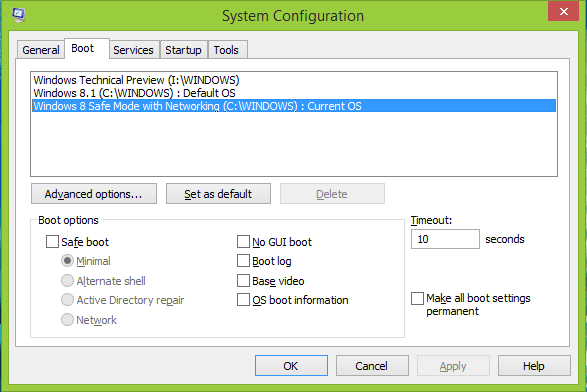
Task: Choose the Minimal radio option
Action: (67, 261)
